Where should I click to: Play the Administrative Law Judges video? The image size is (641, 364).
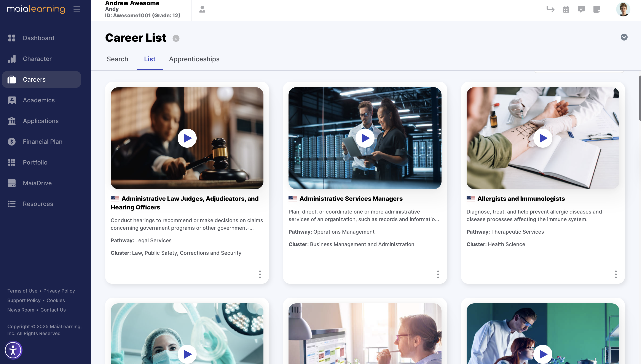tap(187, 138)
